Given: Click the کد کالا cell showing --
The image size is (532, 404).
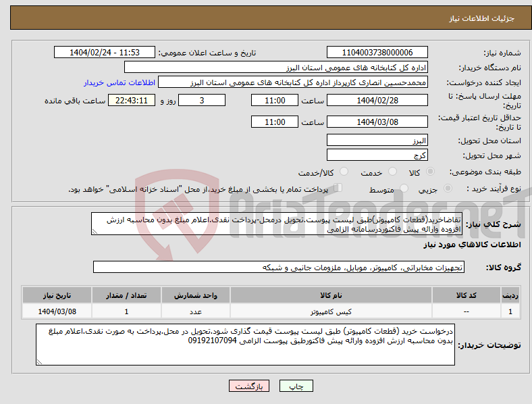Looking at the screenshot, I should pos(467,311).
